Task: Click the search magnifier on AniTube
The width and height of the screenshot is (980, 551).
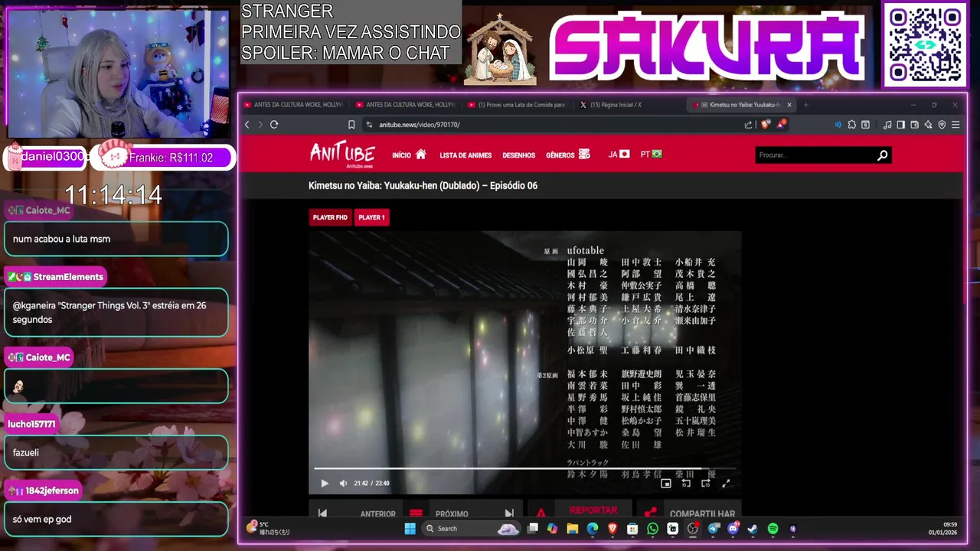Action: (x=882, y=155)
